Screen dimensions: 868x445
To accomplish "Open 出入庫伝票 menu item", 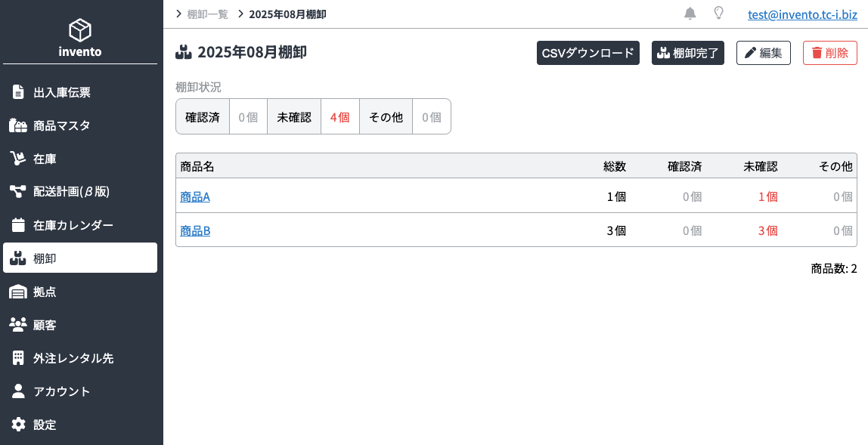I will pyautogui.click(x=80, y=92).
